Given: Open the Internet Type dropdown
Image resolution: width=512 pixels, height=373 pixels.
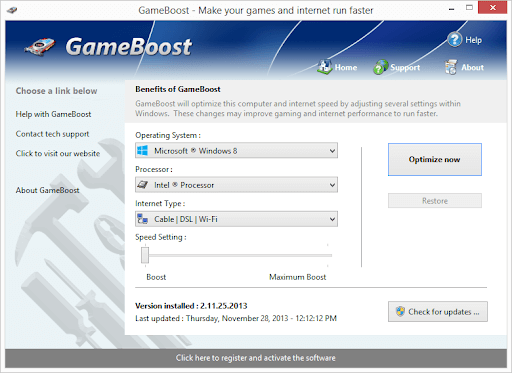Looking at the screenshot, I should click(236, 219).
